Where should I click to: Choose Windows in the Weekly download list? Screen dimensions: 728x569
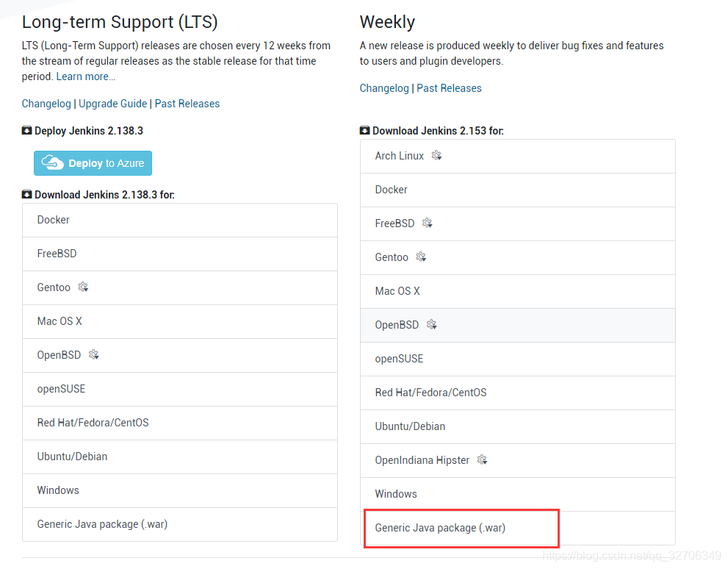click(518, 495)
